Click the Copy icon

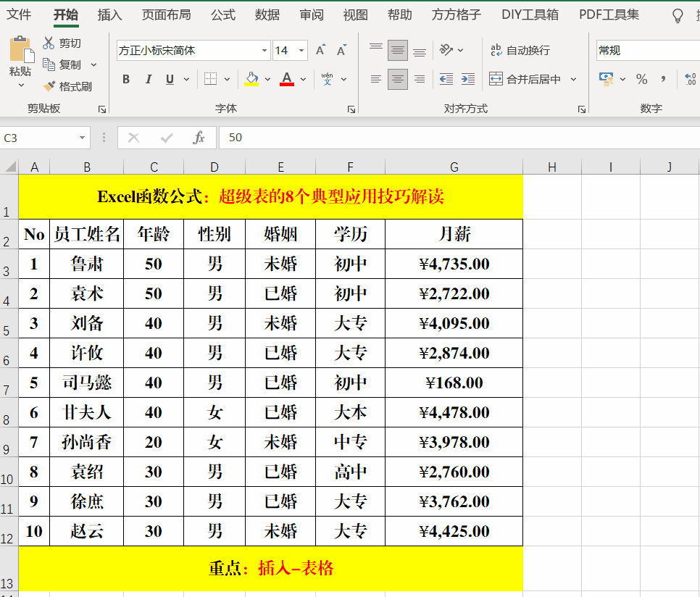[x=49, y=64]
